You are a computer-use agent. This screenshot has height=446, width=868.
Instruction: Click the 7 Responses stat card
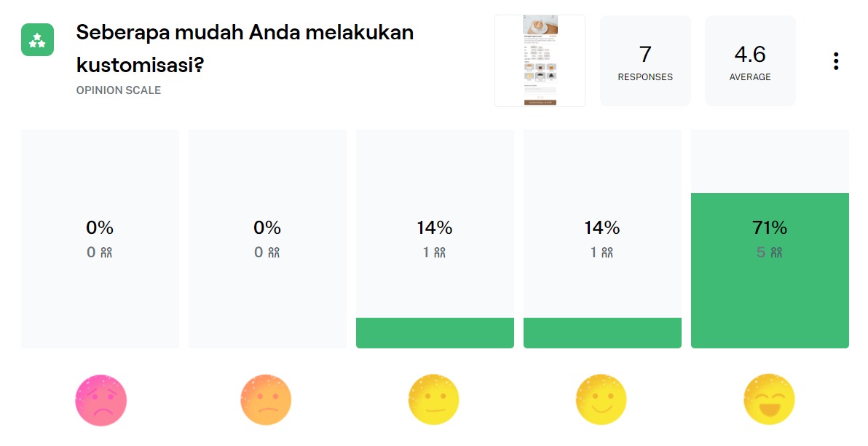coord(645,61)
